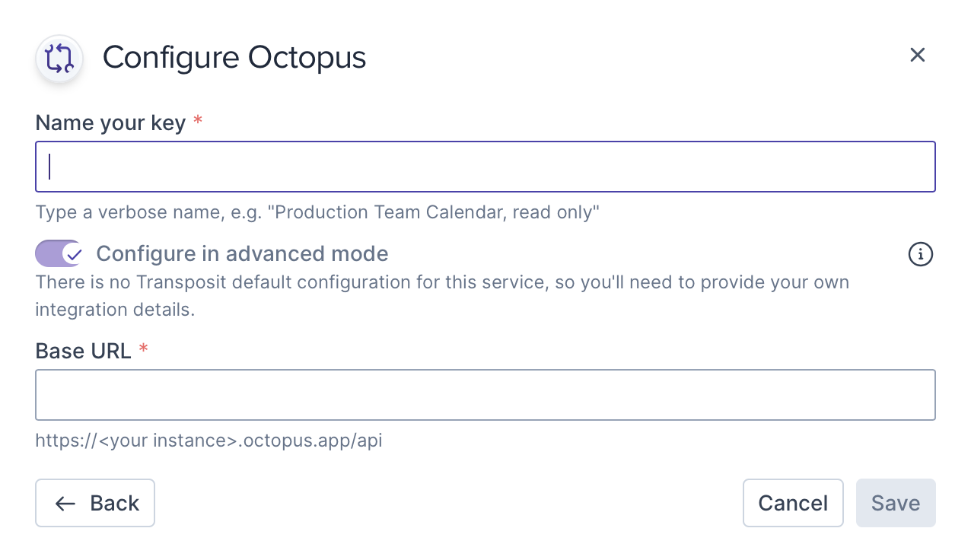The image size is (971, 560).
Task: Click the Configure Octopus heading
Action: click(x=234, y=58)
